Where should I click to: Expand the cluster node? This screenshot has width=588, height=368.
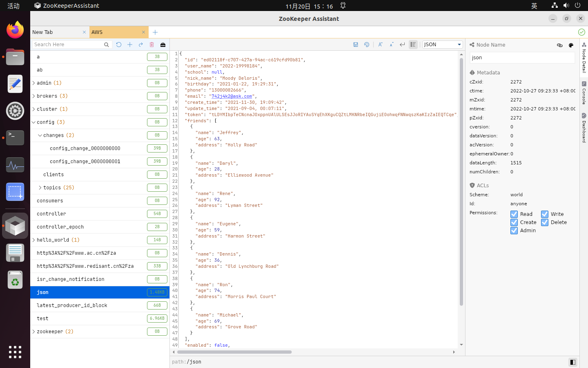click(33, 109)
